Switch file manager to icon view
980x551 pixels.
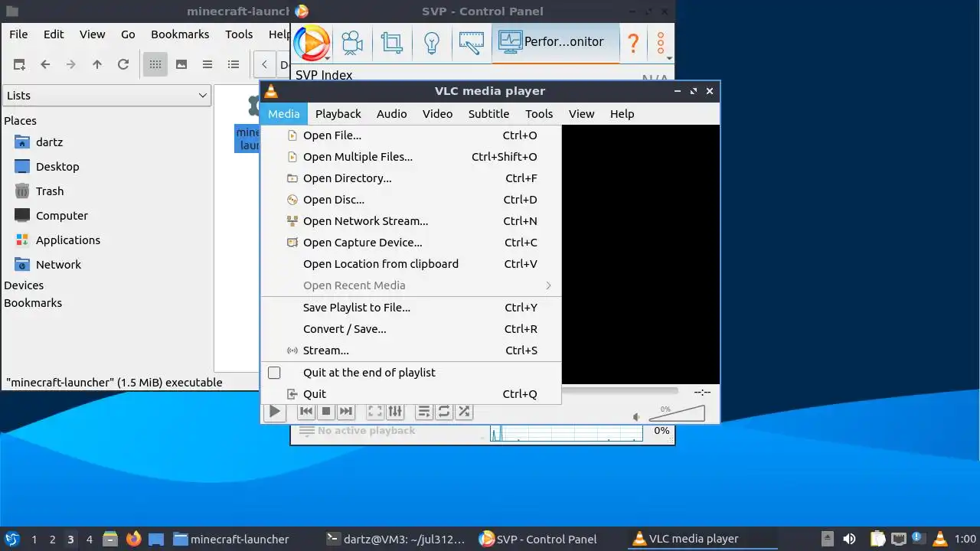click(155, 64)
